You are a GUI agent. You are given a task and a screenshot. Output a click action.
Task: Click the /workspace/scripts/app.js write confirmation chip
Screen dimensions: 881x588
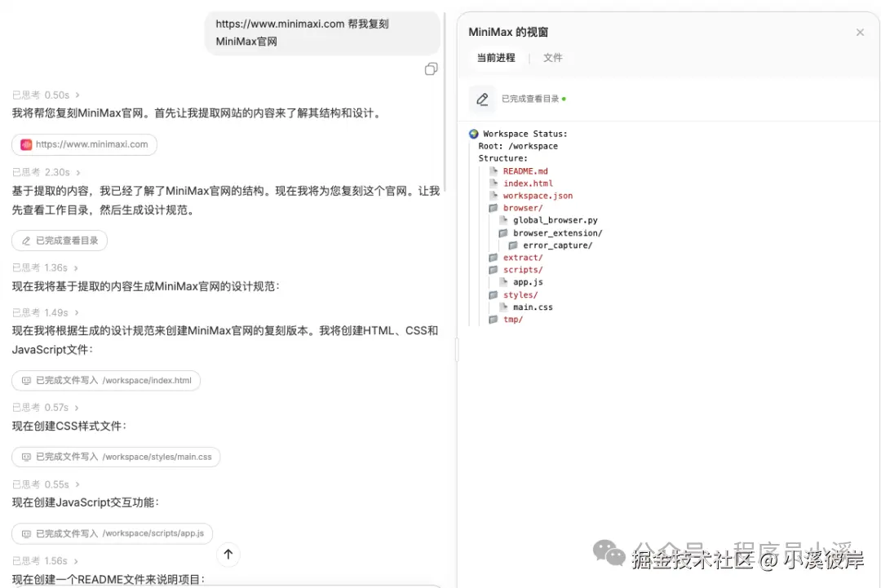114,533
